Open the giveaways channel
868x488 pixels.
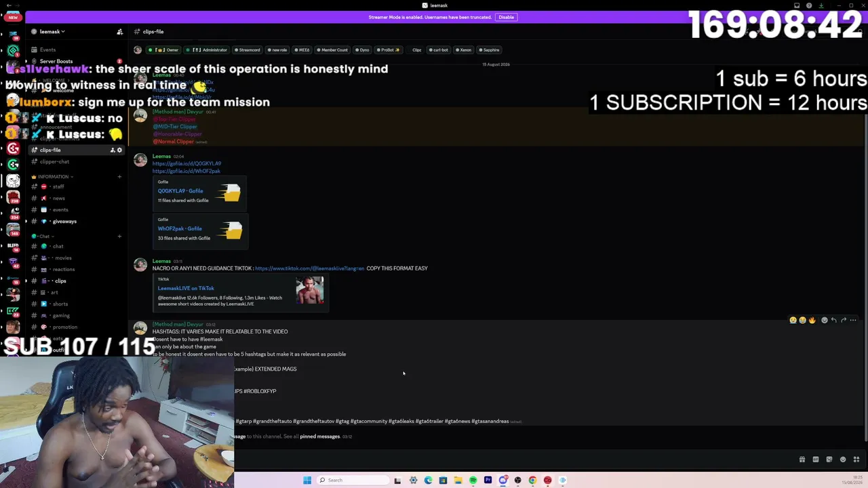point(76,221)
